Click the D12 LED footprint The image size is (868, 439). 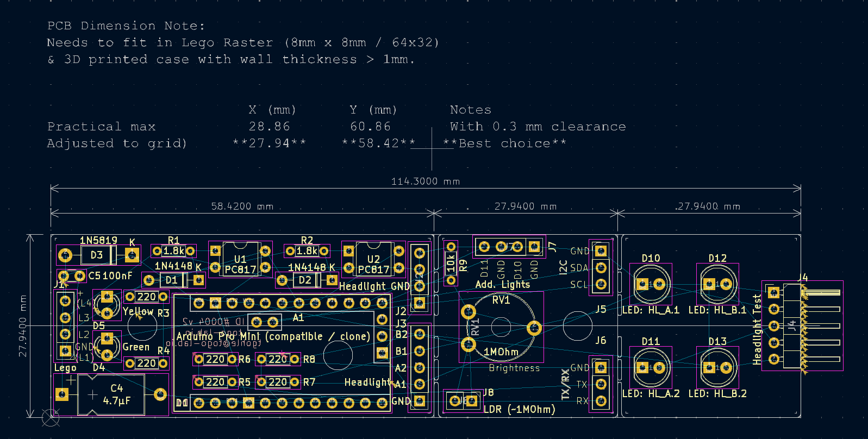(717, 284)
